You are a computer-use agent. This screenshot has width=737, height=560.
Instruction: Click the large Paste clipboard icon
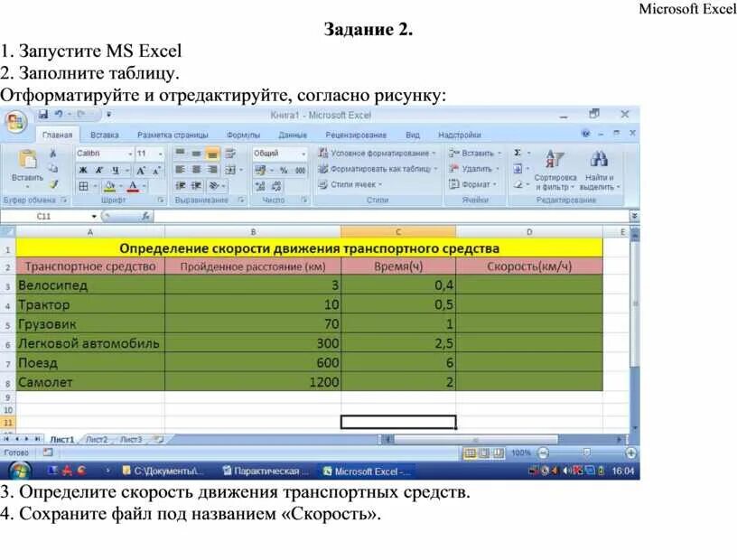point(27,160)
